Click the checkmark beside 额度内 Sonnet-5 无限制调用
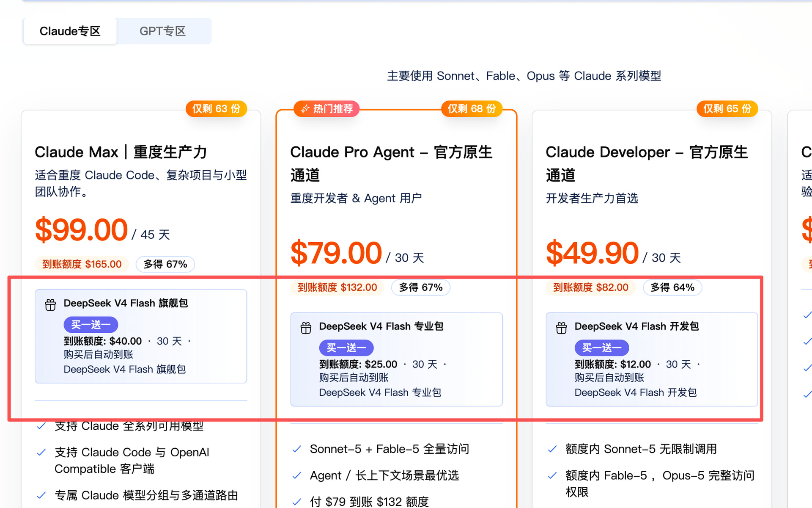This screenshot has width=812, height=508. (552, 449)
